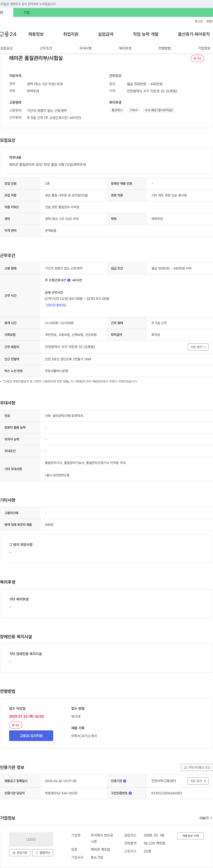Open the 로그인 link

click(199, 21)
